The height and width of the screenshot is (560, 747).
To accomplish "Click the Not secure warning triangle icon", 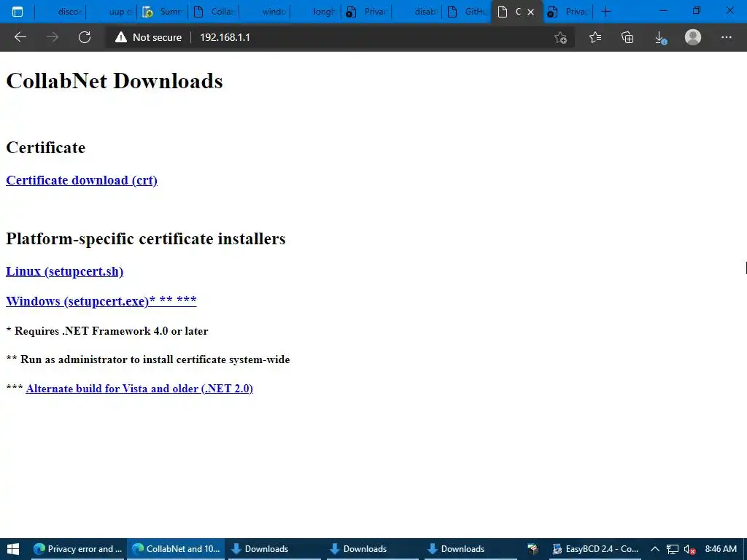I will click(x=121, y=37).
